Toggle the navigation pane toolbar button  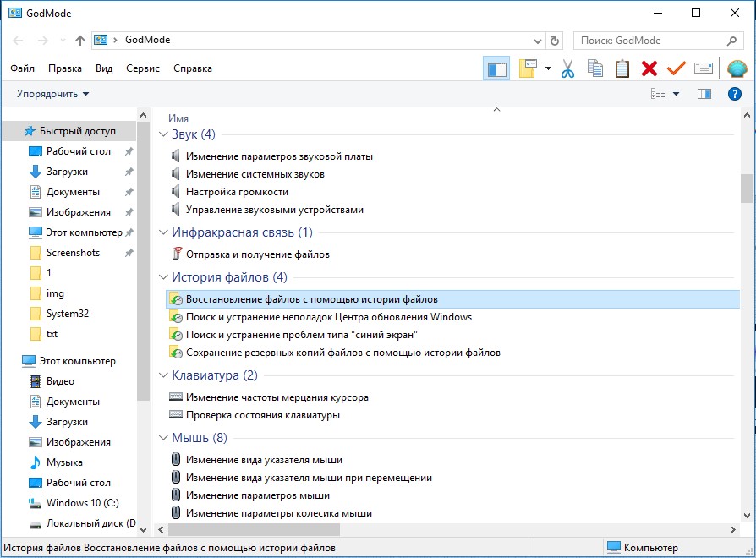pos(496,68)
